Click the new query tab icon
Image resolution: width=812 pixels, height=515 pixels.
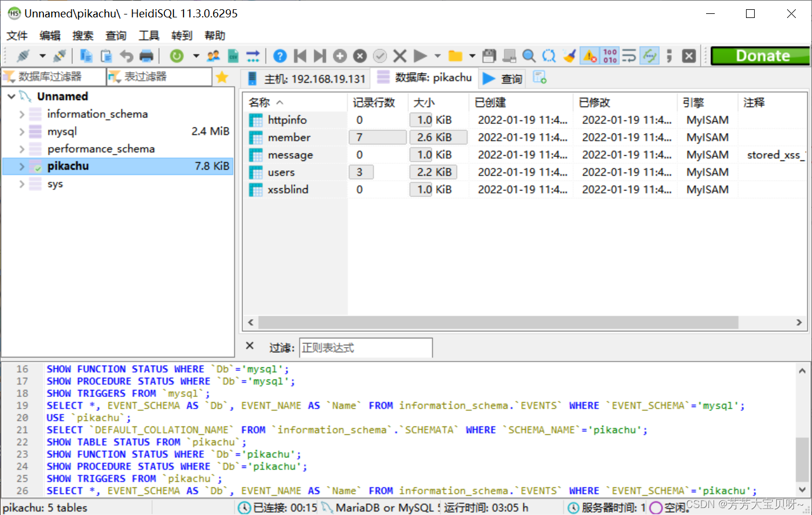(539, 77)
